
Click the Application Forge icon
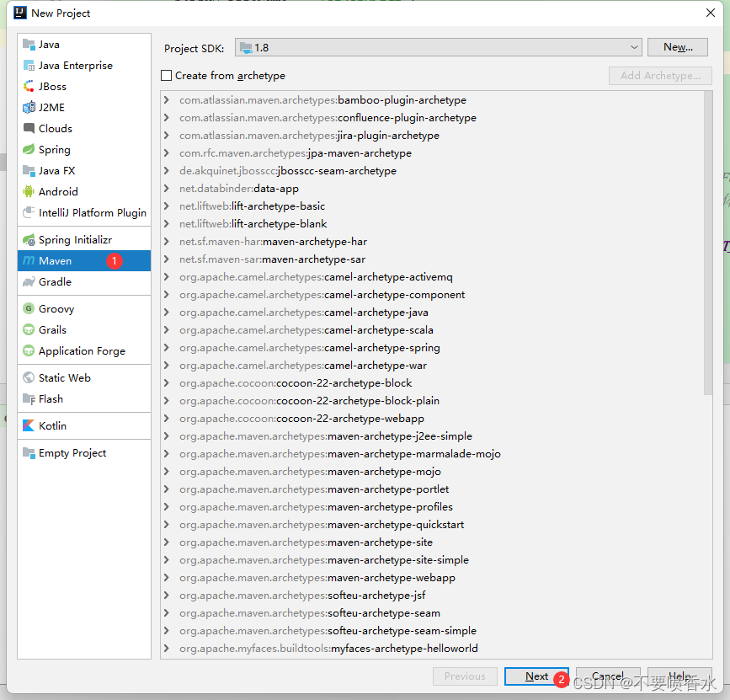29,350
